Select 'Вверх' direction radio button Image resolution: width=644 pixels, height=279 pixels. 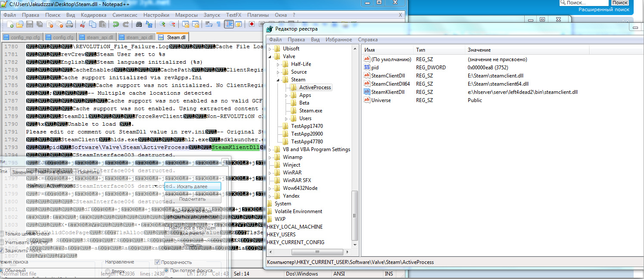click(108, 272)
